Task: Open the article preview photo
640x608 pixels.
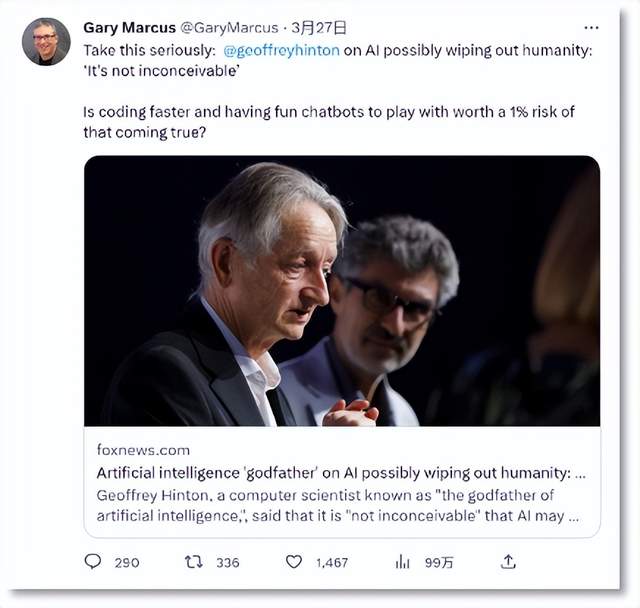Action: point(341,291)
